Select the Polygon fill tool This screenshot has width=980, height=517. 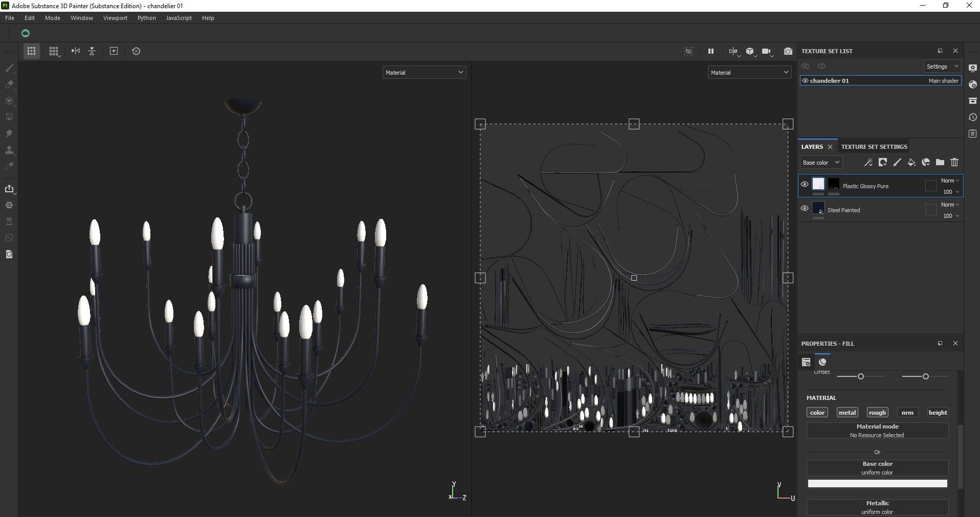tap(9, 117)
